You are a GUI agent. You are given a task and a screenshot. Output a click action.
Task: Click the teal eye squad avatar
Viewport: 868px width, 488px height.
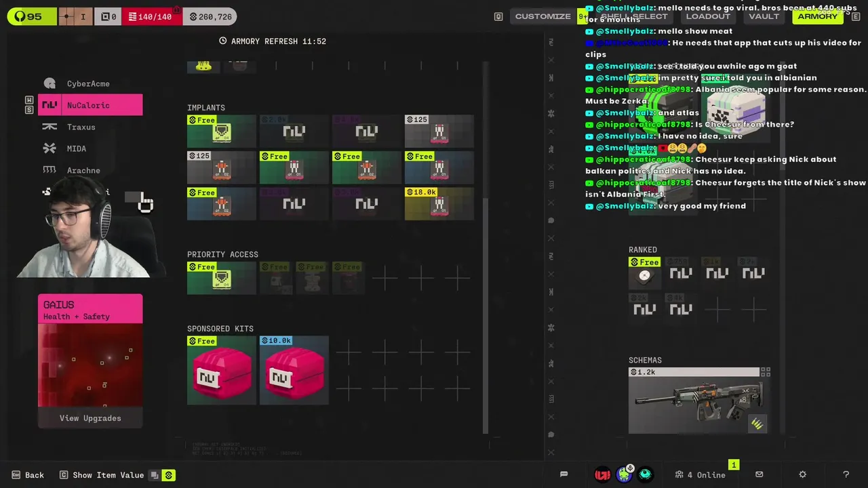point(645,475)
